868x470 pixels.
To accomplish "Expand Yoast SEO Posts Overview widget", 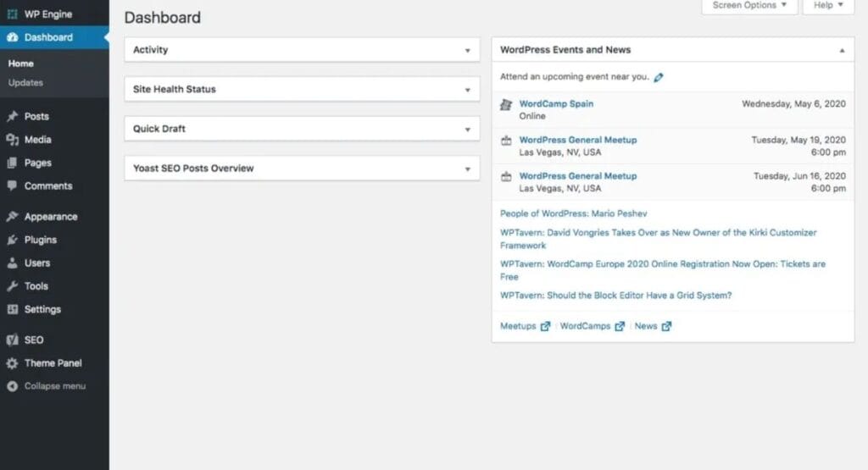I will click(468, 169).
